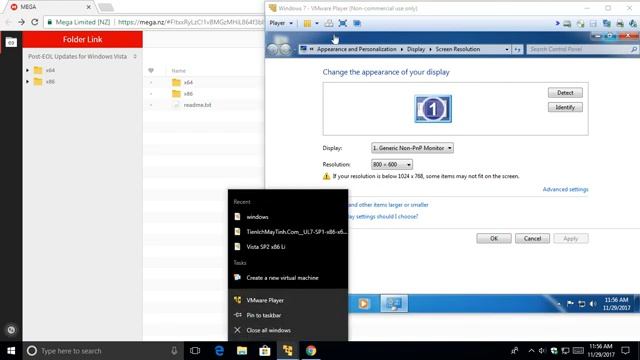
Task: Click VMware printer device icon
Action: (620, 24)
